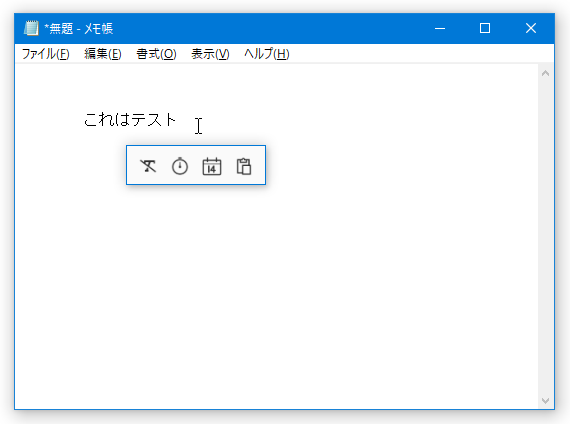Click the middle of the vertical scrollbar track
This screenshot has height=424, width=570.
tap(545, 237)
